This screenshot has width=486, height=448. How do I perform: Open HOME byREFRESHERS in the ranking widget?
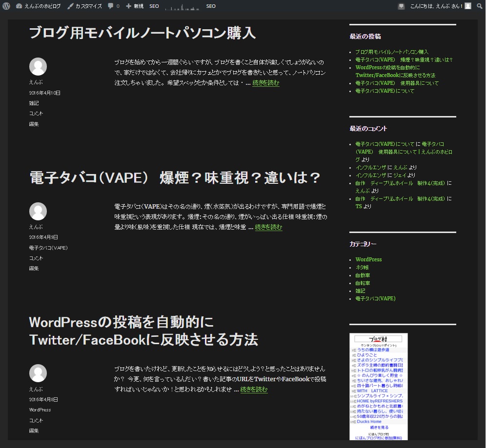coord(380,401)
